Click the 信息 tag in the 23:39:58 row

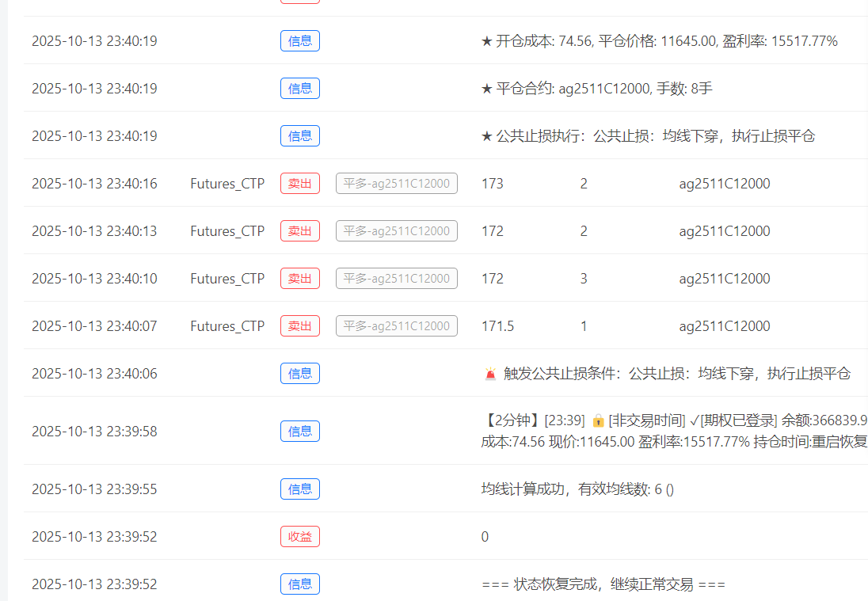pos(300,432)
